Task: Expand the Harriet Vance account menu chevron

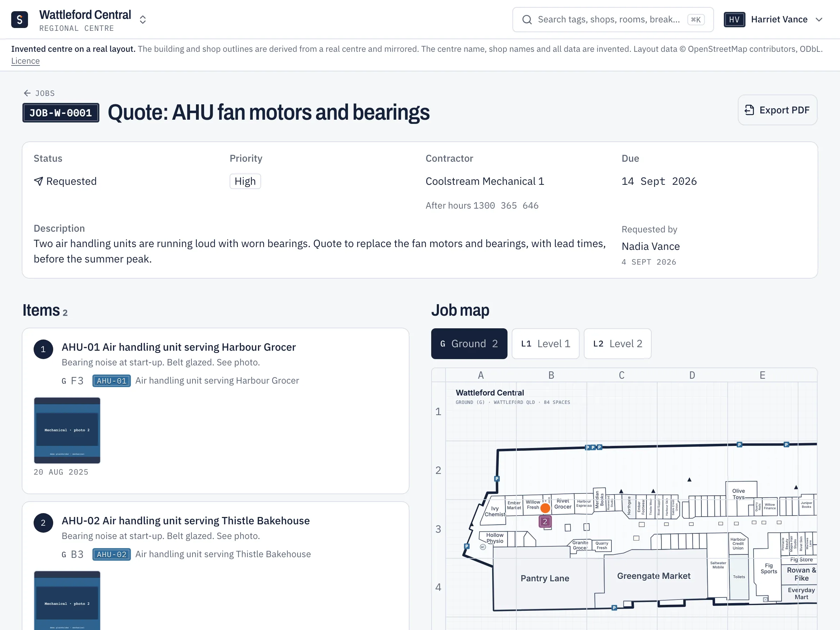Action: coord(819,20)
